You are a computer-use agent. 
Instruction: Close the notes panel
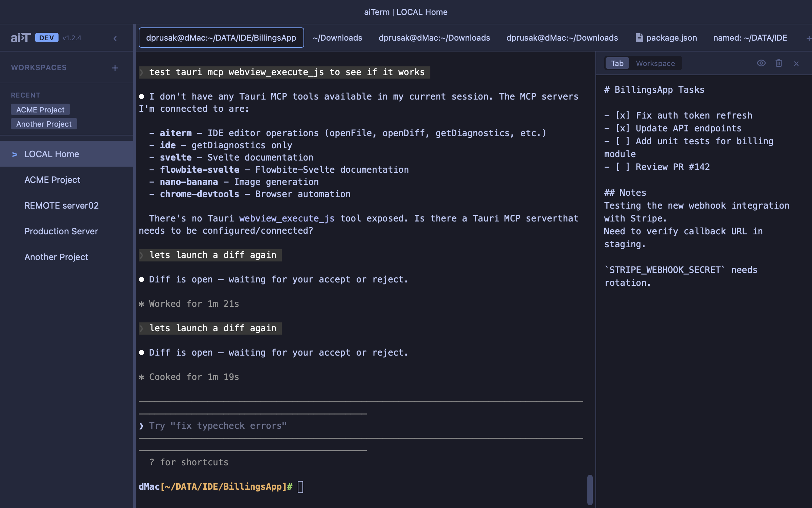[x=796, y=63]
